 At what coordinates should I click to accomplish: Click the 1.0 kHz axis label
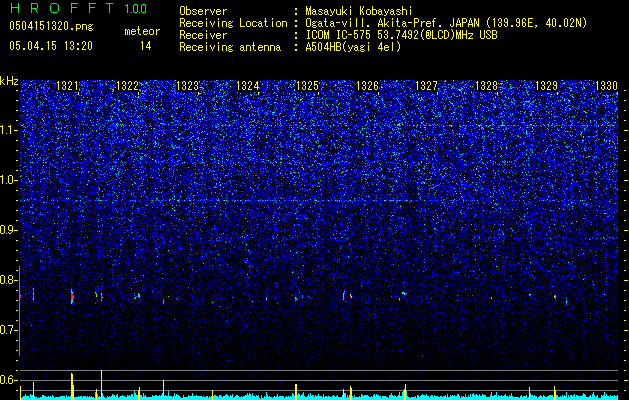pyautogui.click(x=9, y=180)
